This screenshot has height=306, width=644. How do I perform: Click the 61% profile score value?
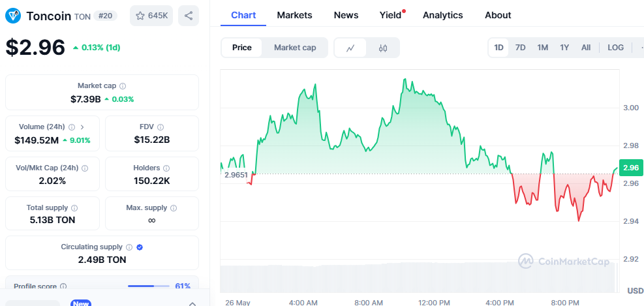[183, 286]
